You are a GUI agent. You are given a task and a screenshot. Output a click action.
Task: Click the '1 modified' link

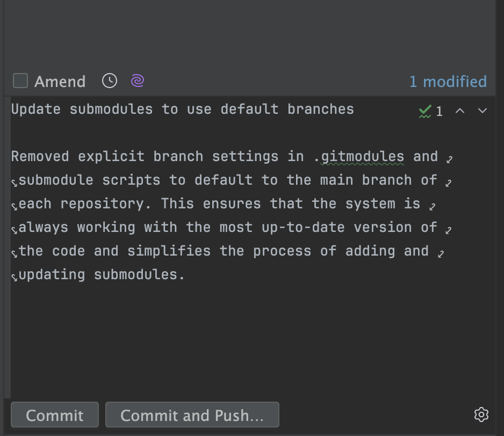(448, 82)
